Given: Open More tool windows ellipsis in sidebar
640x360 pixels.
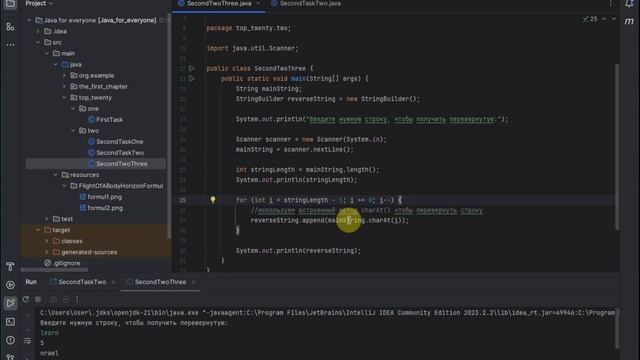Looking at the screenshot, I should (x=10, y=44).
